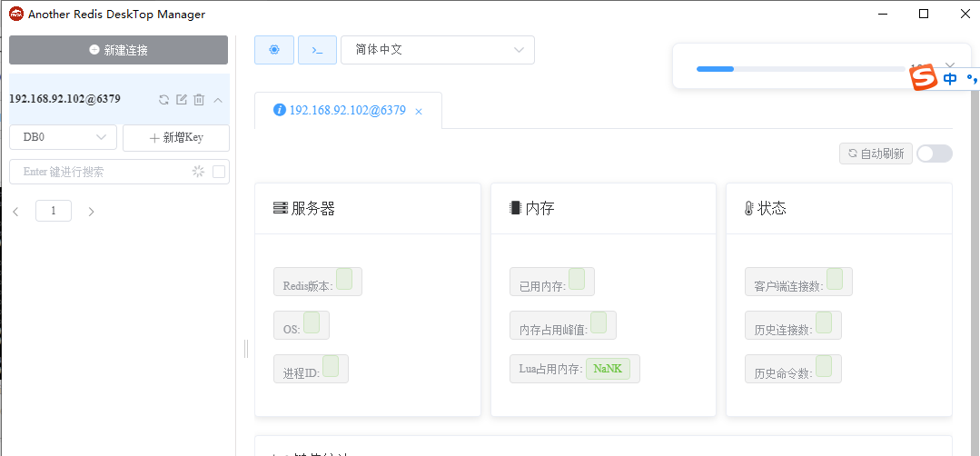Open the DB0 database dropdown

[x=64, y=137]
